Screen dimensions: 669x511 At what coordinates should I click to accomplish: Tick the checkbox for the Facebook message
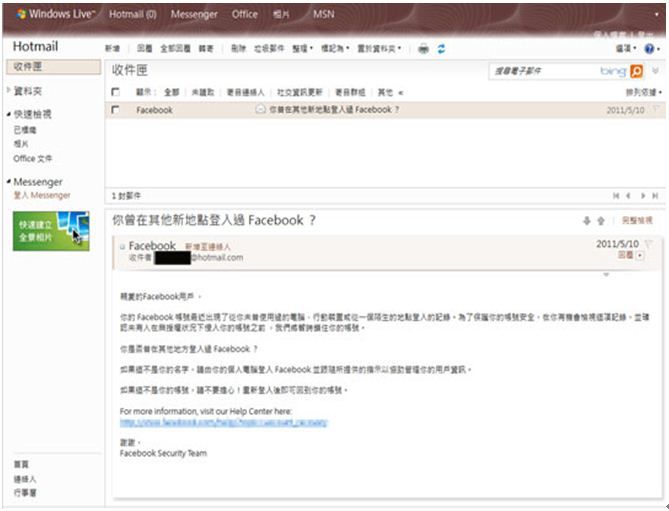pos(115,110)
